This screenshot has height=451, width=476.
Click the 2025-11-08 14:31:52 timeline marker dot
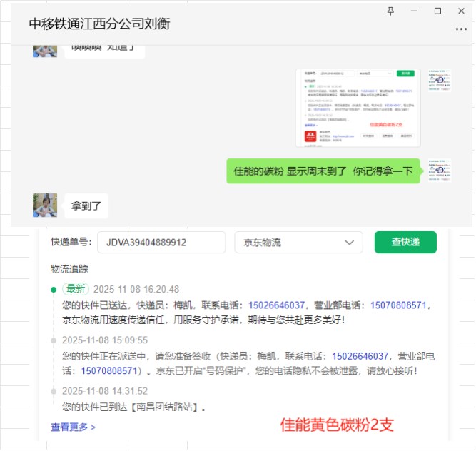coord(53,392)
